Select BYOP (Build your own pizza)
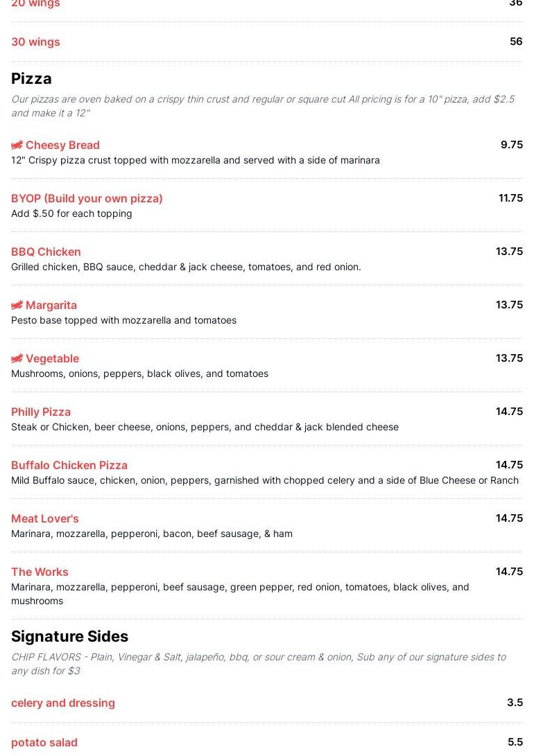This screenshot has width=534, height=756. (x=87, y=199)
